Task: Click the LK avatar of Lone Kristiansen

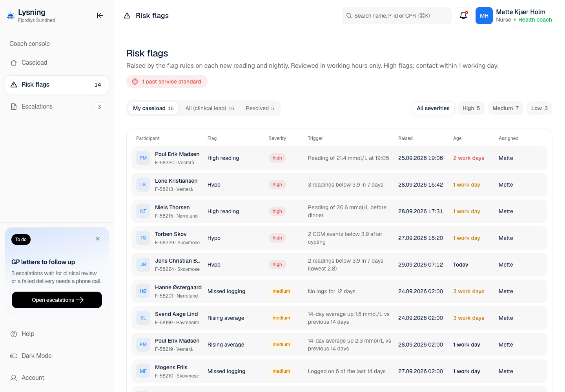Action: [x=143, y=185]
